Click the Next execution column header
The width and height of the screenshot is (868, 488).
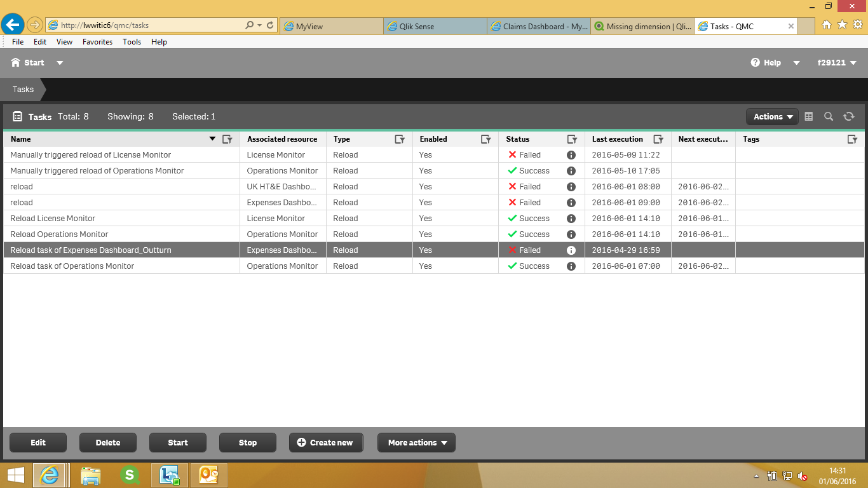(x=703, y=139)
